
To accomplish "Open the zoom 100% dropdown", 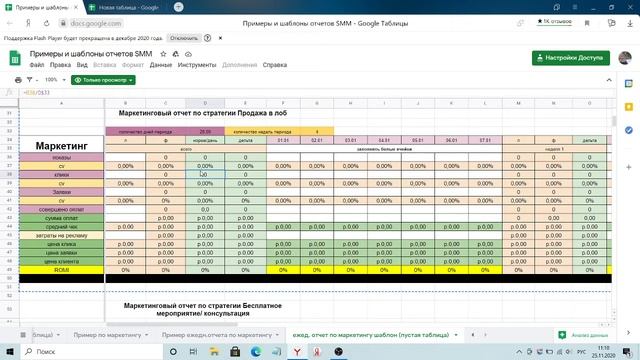I will tap(55, 80).
